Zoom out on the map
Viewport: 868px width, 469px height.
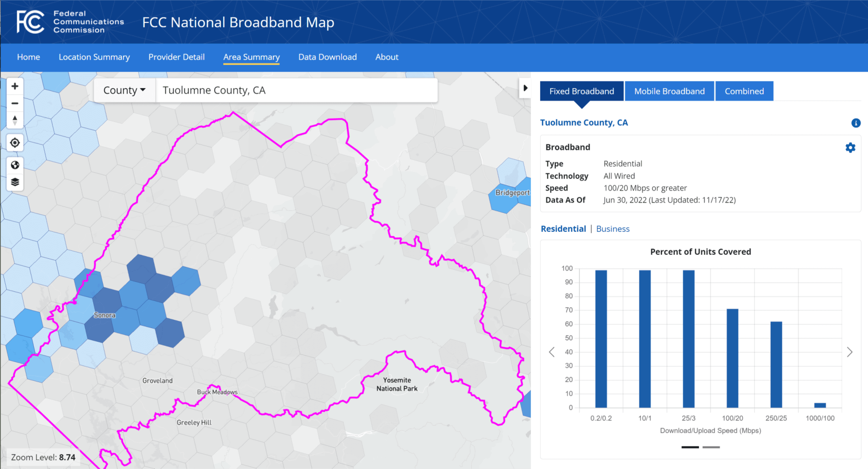click(15, 103)
